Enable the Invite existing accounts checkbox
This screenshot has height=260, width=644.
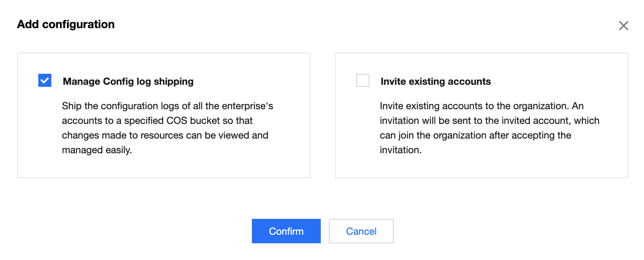coord(362,80)
